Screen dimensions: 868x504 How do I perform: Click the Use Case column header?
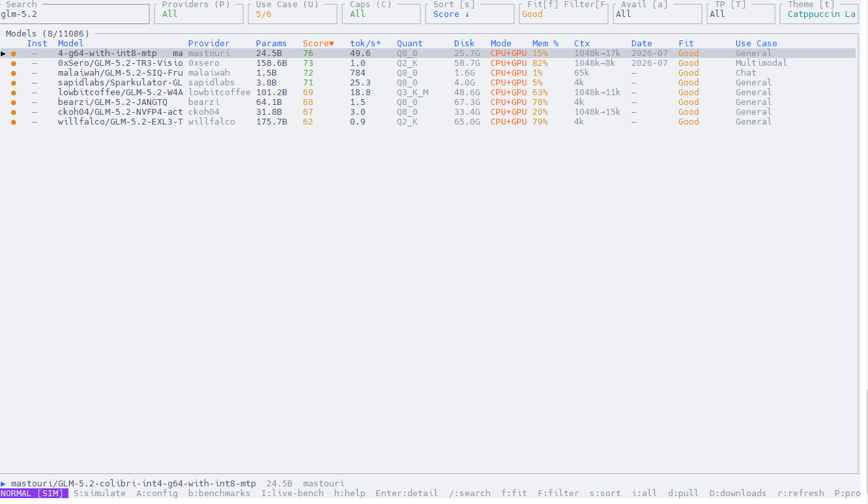click(757, 44)
